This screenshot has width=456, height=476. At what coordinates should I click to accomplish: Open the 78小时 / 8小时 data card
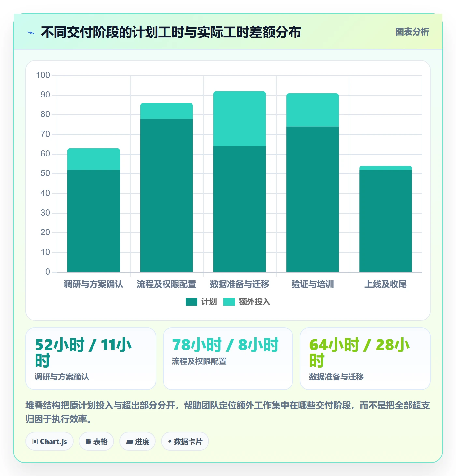point(228,359)
